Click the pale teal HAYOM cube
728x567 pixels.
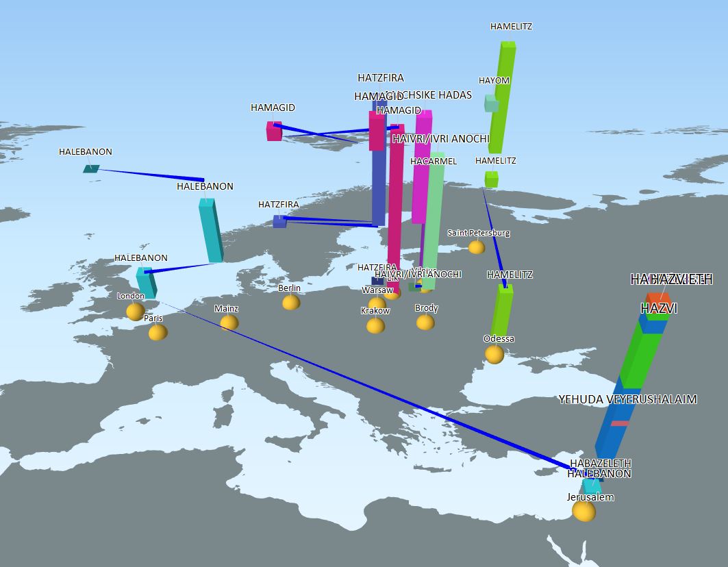492,103
